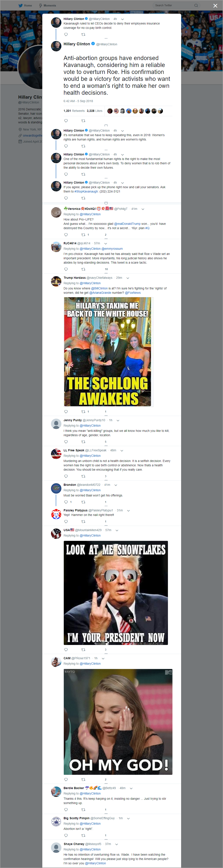Open the #StopKavanaugh hashtag link
The width and height of the screenshot is (223, 868).
click(x=86, y=192)
